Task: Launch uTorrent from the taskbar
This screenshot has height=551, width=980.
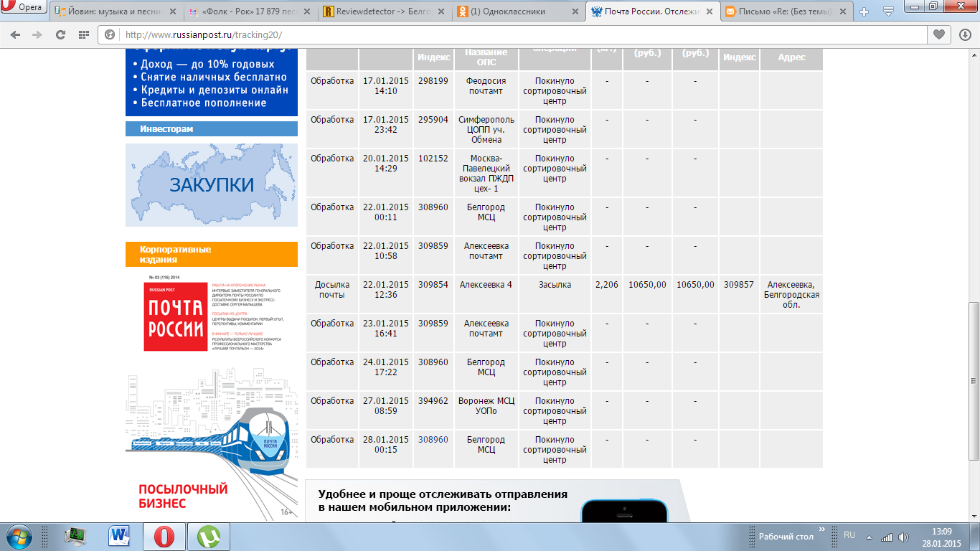Action: [209, 536]
